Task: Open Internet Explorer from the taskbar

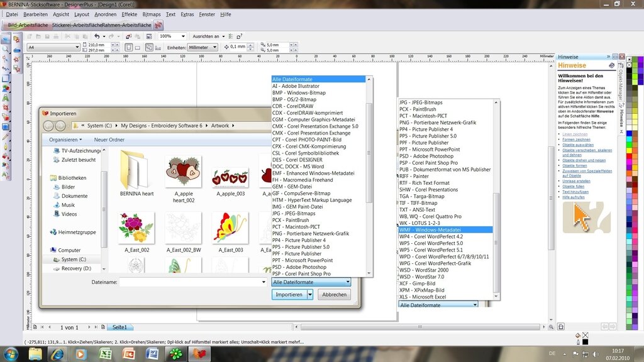Action: click(x=57, y=354)
